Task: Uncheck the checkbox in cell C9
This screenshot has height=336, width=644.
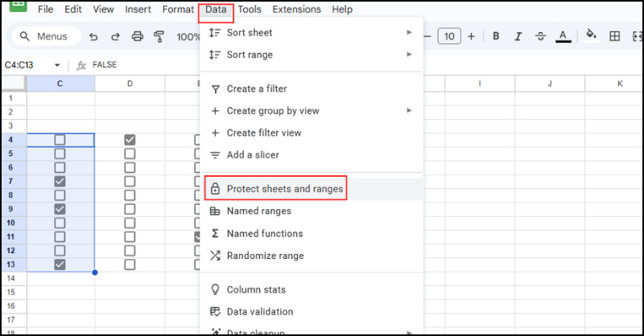Action: [x=60, y=209]
